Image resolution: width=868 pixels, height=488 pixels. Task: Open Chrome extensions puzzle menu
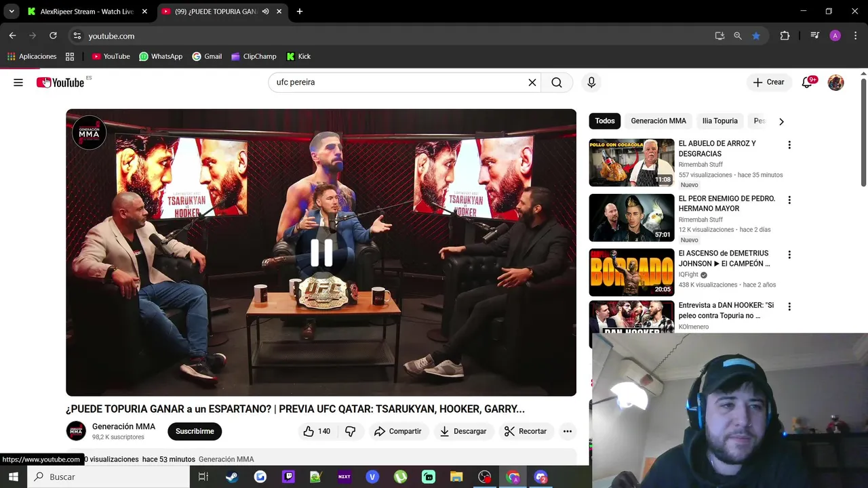[785, 36]
